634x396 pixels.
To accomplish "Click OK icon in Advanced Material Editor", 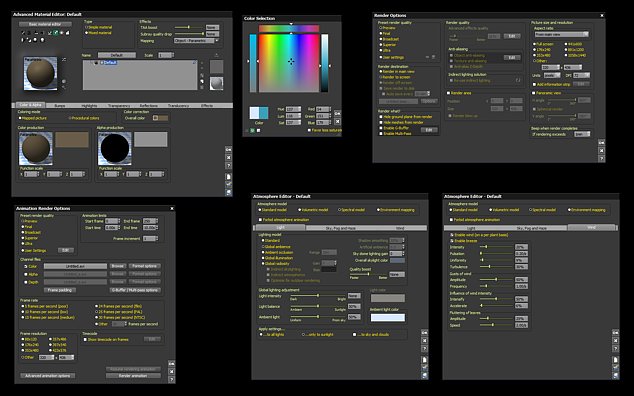I will pyautogui.click(x=228, y=150).
